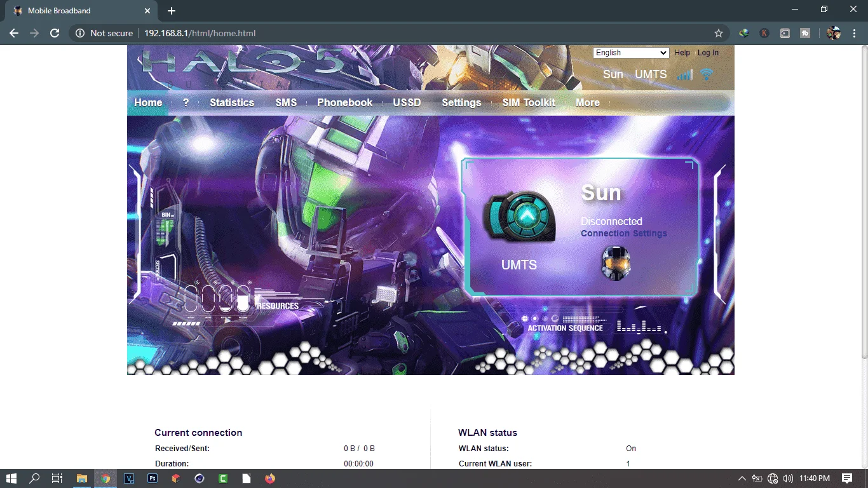This screenshot has width=868, height=488.
Task: Open the ? menu item
Action: tap(186, 102)
